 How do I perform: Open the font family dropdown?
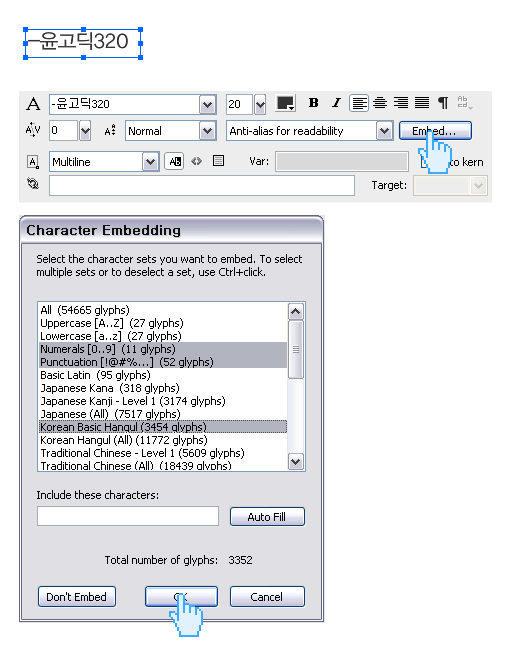click(207, 105)
